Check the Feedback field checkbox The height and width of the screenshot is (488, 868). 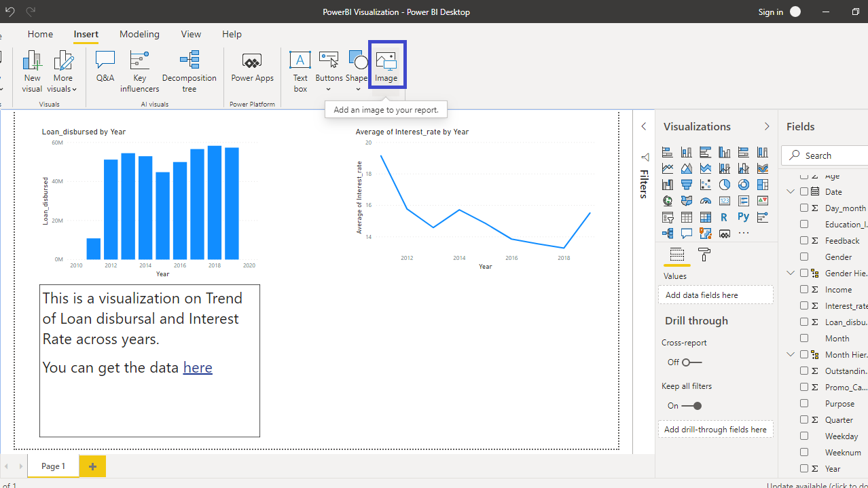click(x=804, y=241)
